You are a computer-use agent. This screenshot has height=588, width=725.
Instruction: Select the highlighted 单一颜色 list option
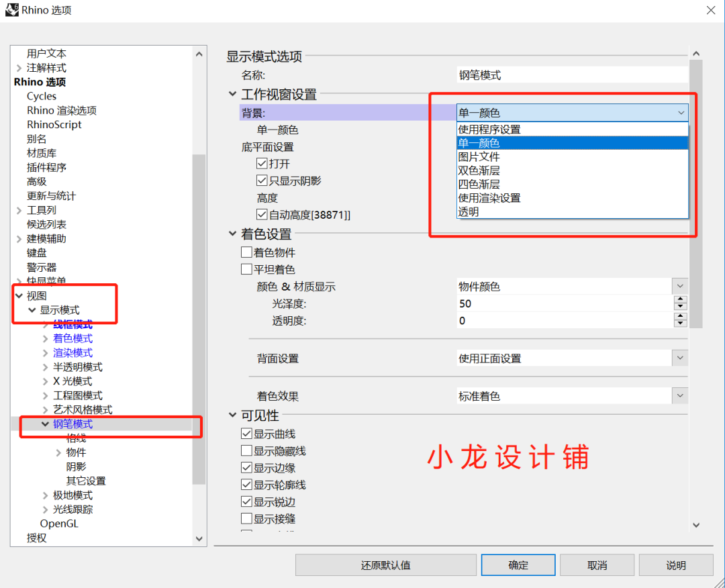[572, 143]
